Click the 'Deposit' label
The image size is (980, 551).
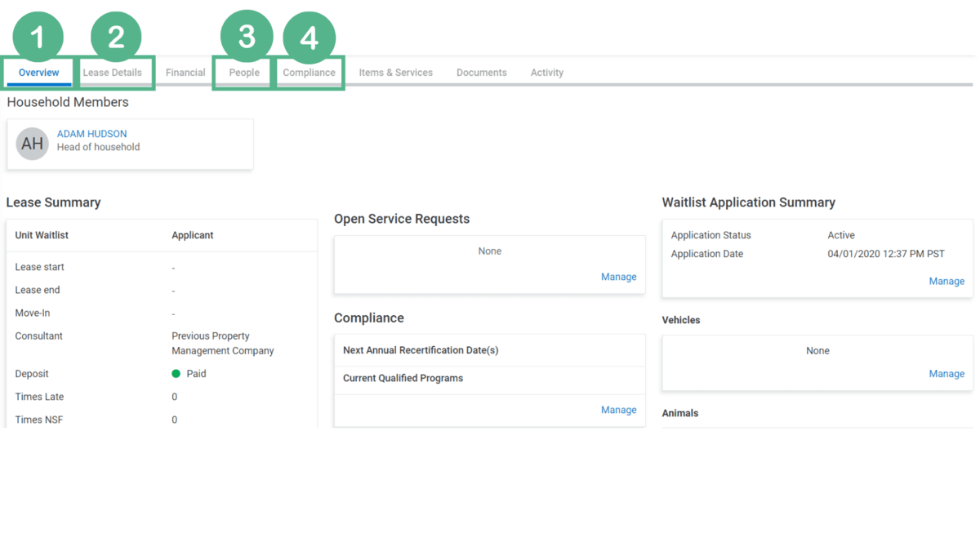[x=32, y=374]
